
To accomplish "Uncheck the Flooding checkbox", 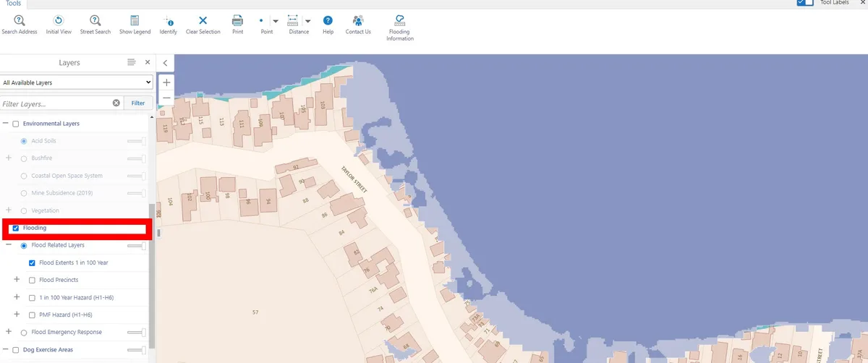I will pyautogui.click(x=16, y=228).
